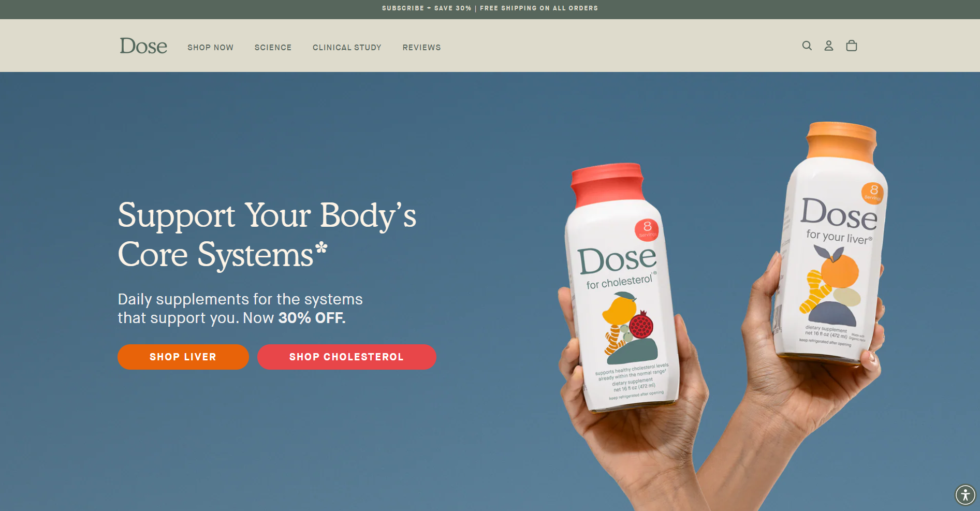
Task: Click Free Shipping On All Orders text
Action: pos(539,8)
